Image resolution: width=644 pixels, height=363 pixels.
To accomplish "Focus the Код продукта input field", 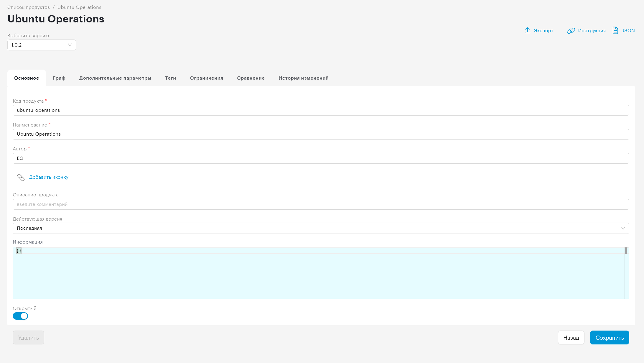I will pyautogui.click(x=321, y=110).
